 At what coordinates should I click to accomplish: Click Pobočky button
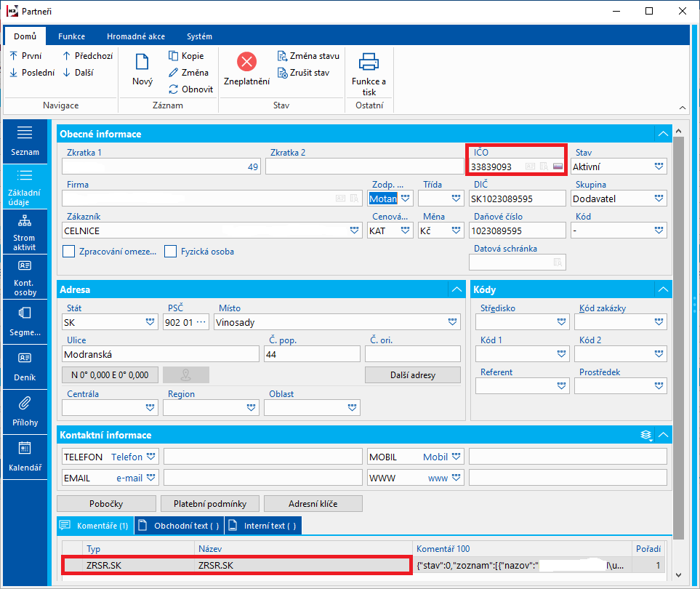[x=106, y=504]
